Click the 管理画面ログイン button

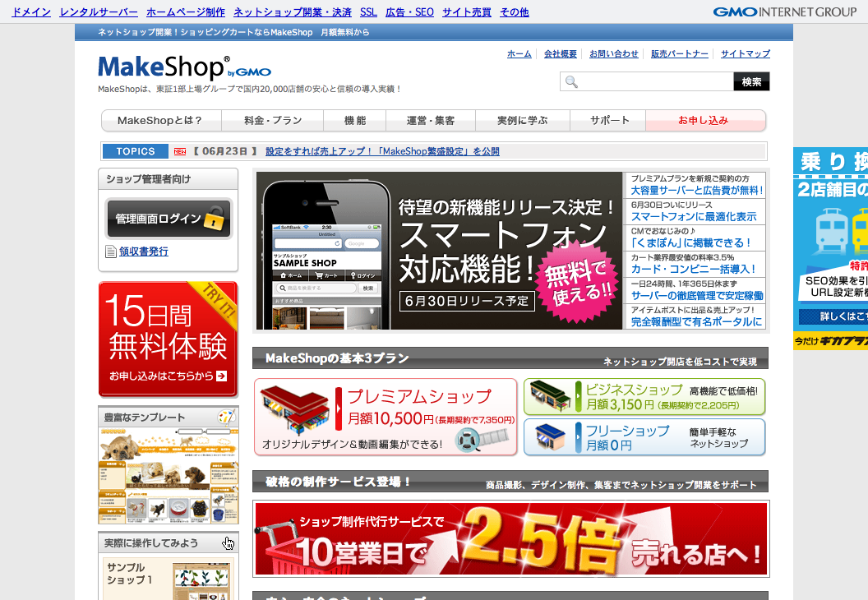point(169,219)
